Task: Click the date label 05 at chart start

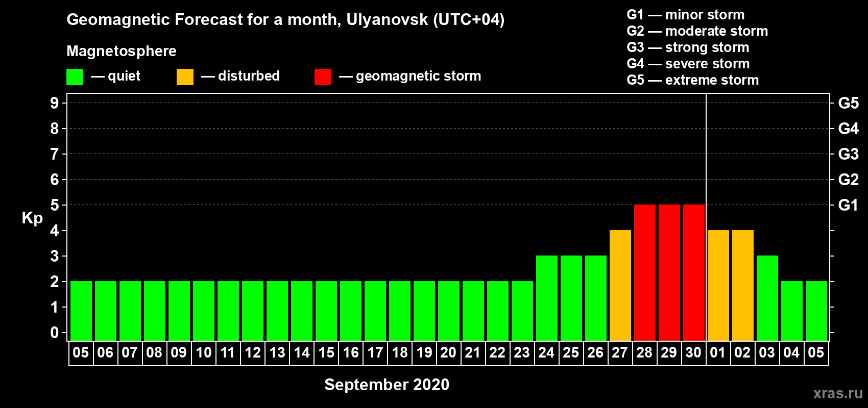Action: [x=81, y=352]
